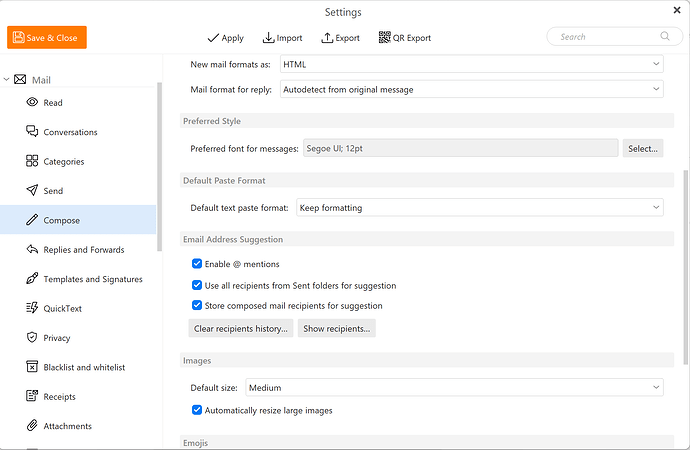The height and width of the screenshot is (450, 690).
Task: Click the Save & Close floppy disk icon
Action: click(x=18, y=38)
